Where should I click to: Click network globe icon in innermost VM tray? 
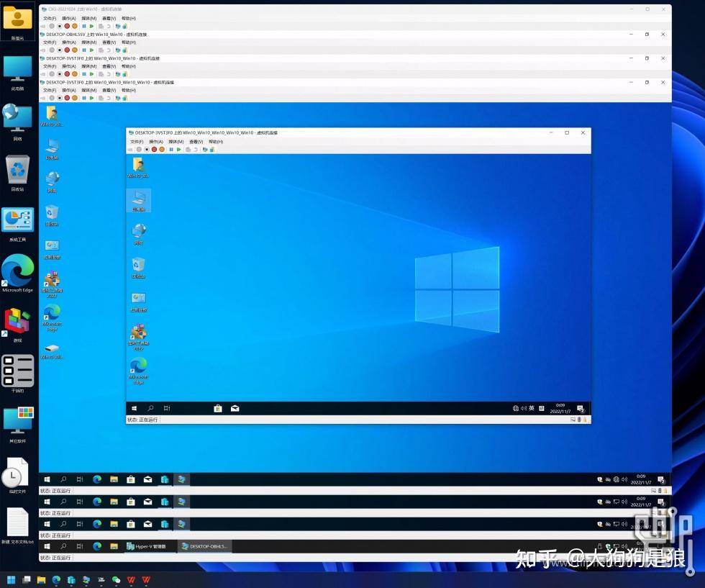[516, 409]
